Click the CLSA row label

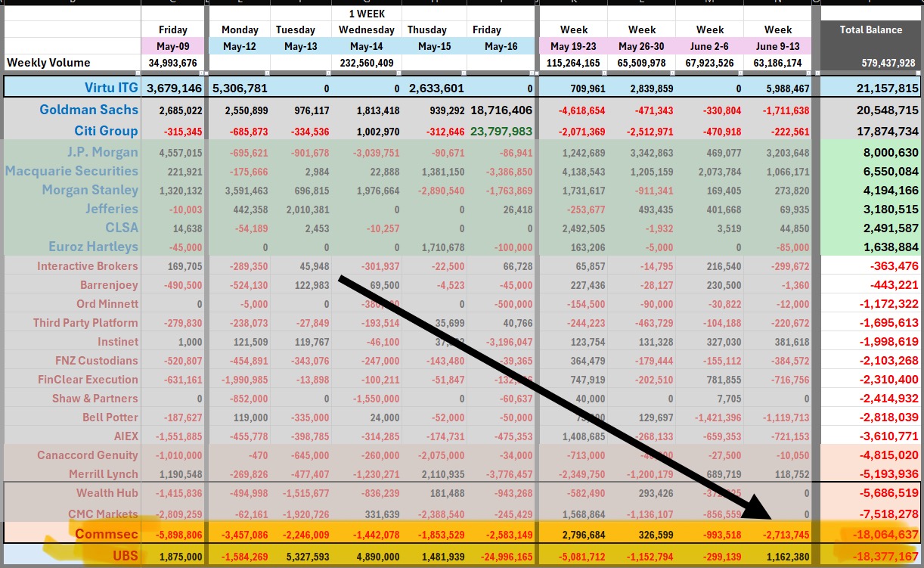122,228
